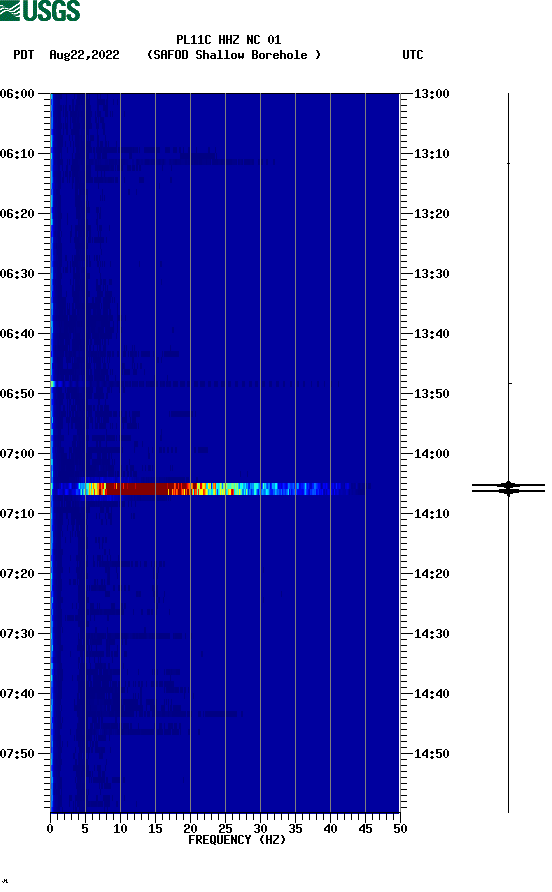Click the 25 Hz frequency tick label

225,829
